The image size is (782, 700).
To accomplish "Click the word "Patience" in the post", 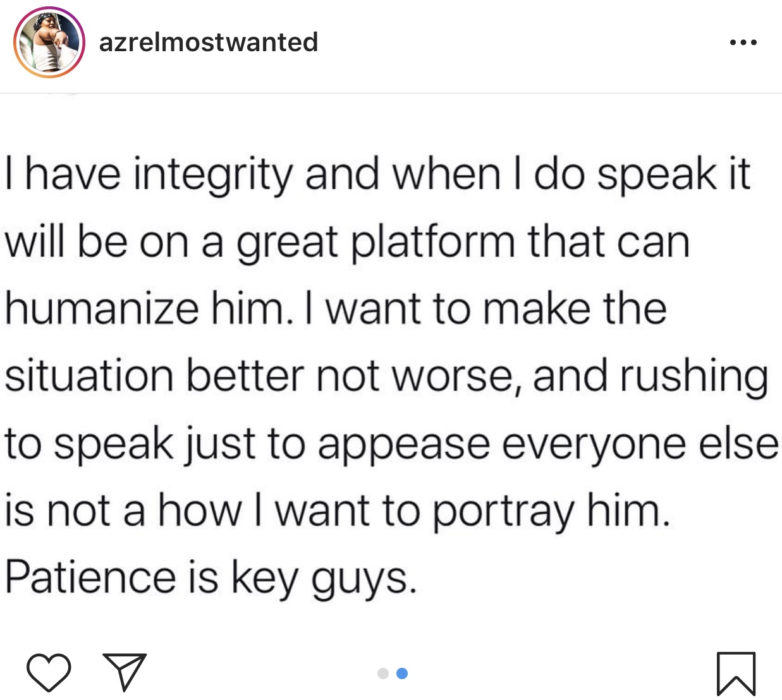I will click(90, 577).
